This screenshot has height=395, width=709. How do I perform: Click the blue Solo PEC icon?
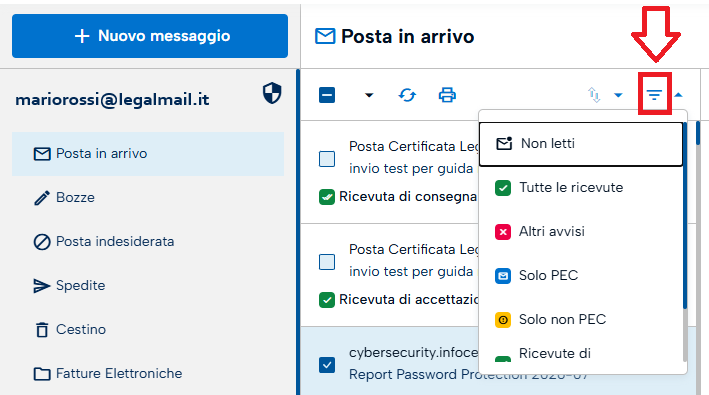click(x=503, y=276)
